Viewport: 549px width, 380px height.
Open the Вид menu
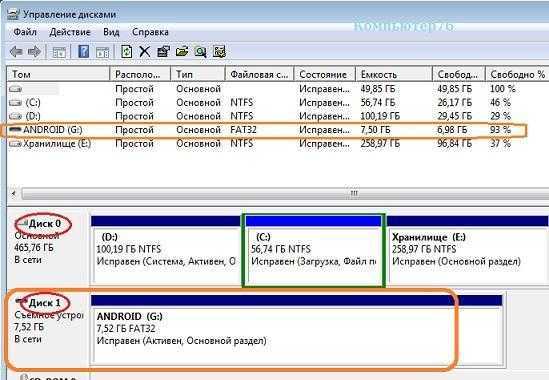click(x=111, y=32)
